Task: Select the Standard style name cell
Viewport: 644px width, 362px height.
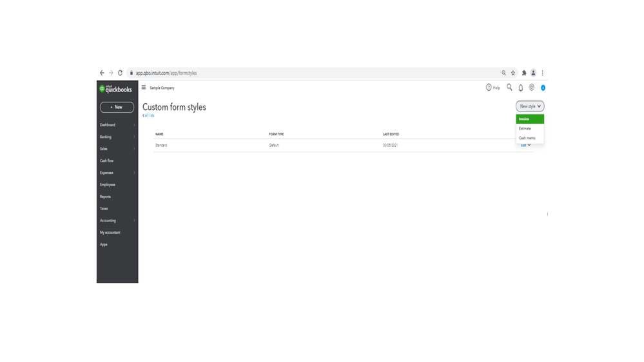Action: (161, 146)
